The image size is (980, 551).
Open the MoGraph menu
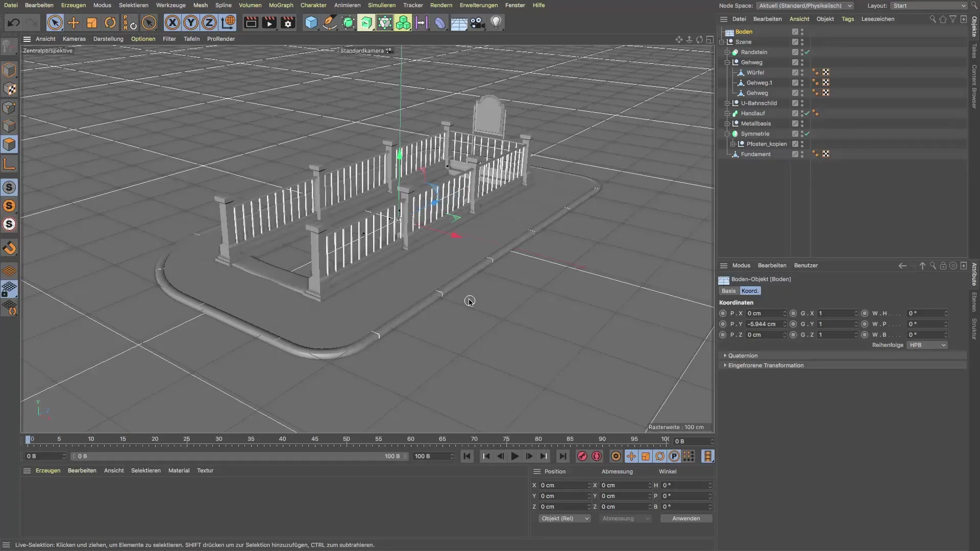click(x=281, y=5)
